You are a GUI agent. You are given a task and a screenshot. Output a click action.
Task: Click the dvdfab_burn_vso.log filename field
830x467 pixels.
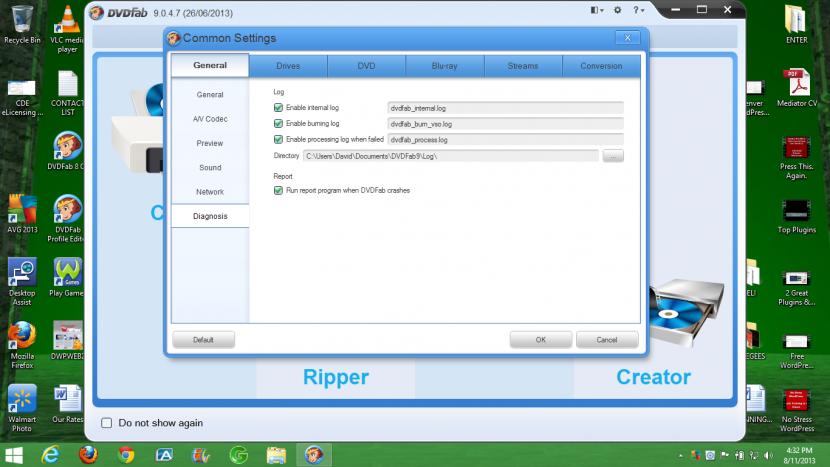(506, 124)
